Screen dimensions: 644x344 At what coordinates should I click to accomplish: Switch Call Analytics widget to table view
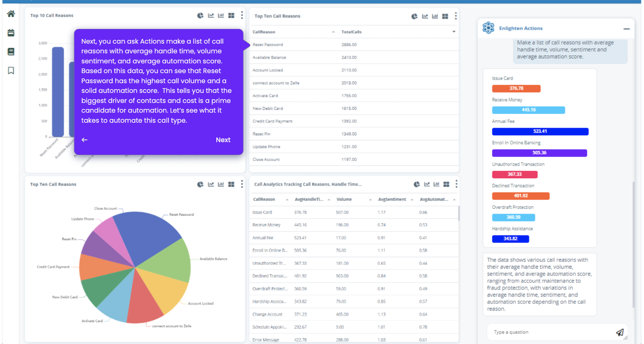[446, 184]
